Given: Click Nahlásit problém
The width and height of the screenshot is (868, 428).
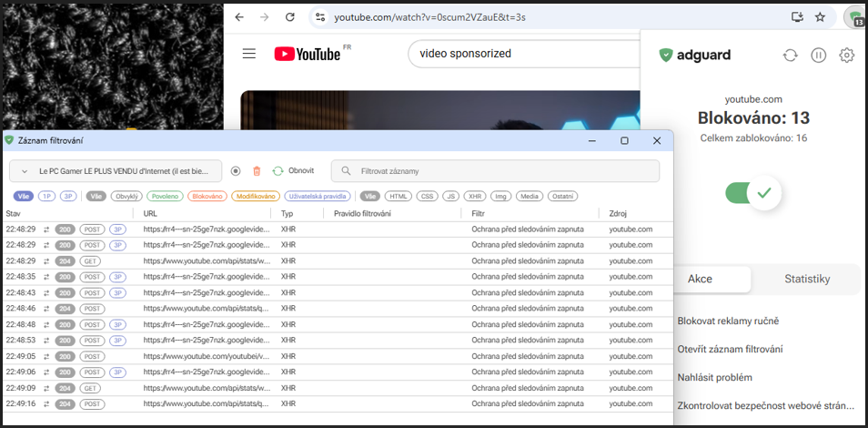Looking at the screenshot, I should (715, 378).
